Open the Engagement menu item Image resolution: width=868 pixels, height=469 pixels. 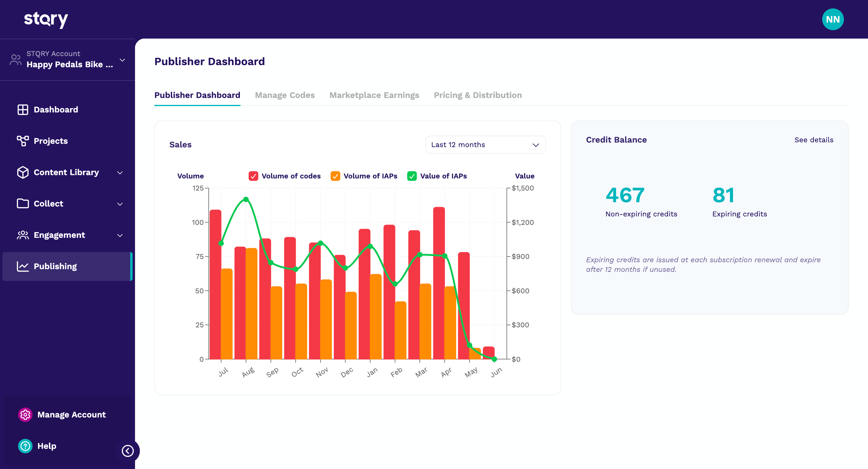(x=68, y=235)
